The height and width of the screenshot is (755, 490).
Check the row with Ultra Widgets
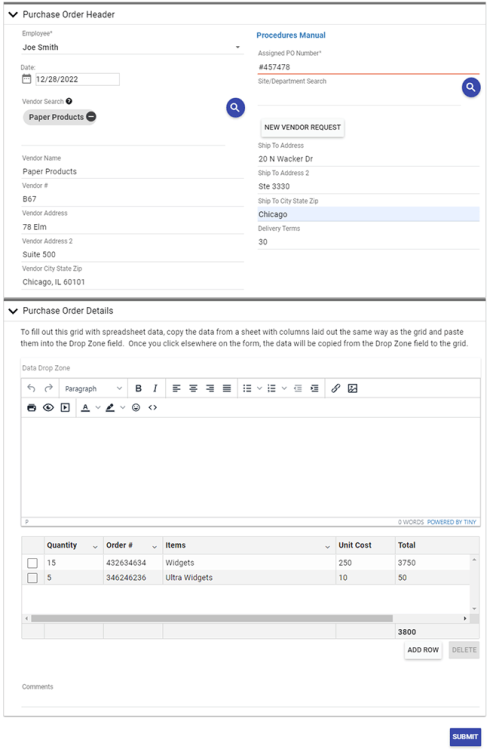point(32,577)
